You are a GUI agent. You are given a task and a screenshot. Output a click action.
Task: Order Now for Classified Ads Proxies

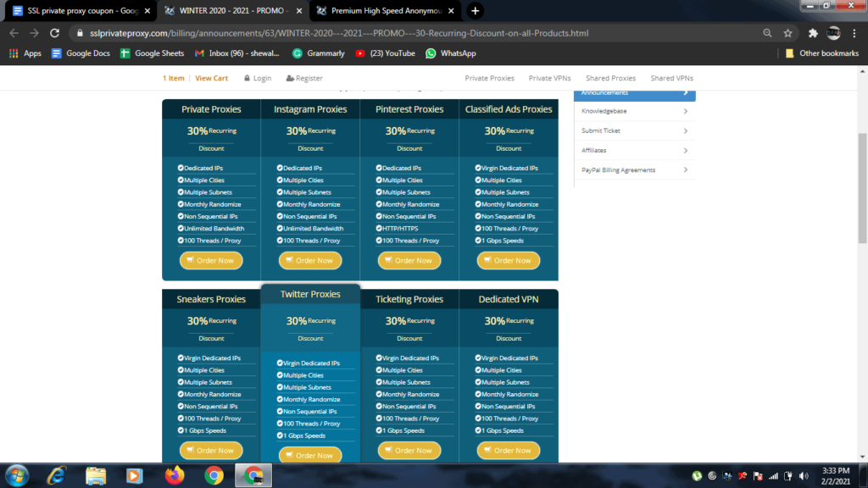pyautogui.click(x=509, y=260)
